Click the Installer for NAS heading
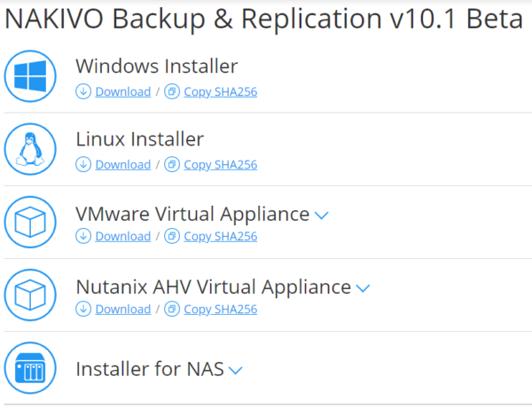The width and height of the screenshot is (532, 408). point(149,369)
